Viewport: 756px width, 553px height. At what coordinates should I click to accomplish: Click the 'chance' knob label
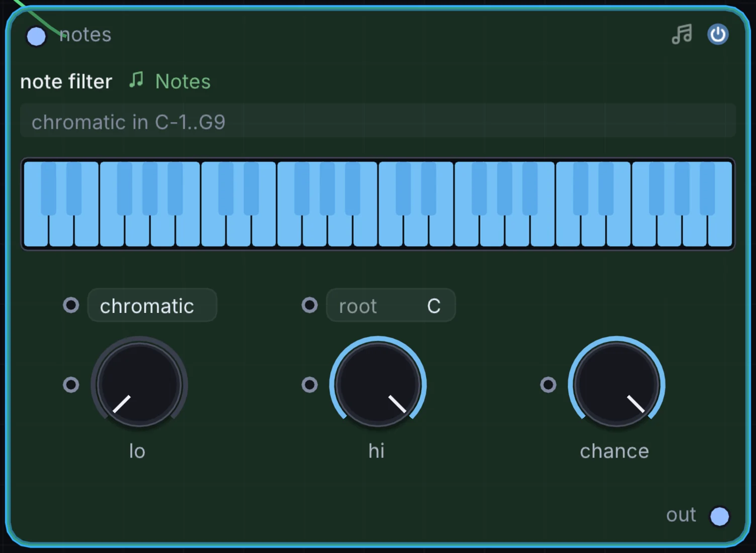tap(614, 451)
